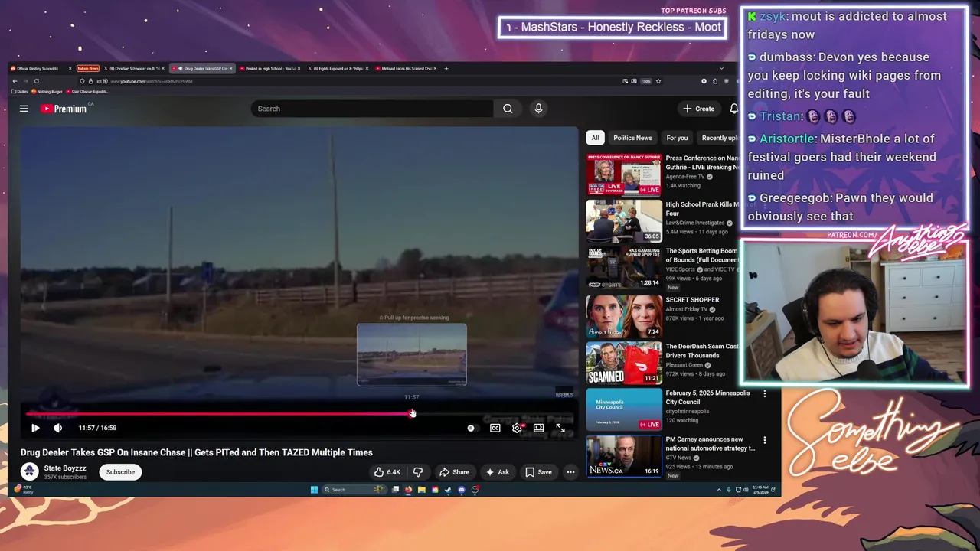Switch to Kalshi News browser tab
The image size is (980, 551).
pos(88,68)
